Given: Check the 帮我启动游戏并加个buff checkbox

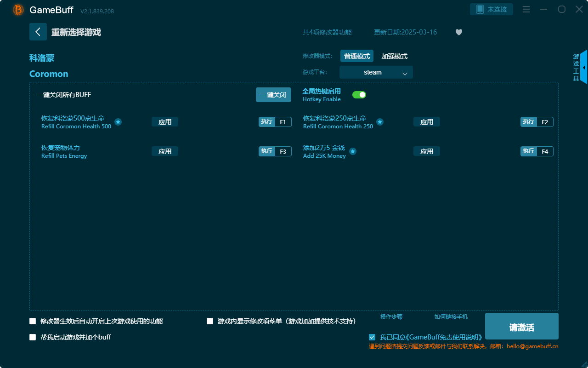Looking at the screenshot, I should click(x=33, y=337).
